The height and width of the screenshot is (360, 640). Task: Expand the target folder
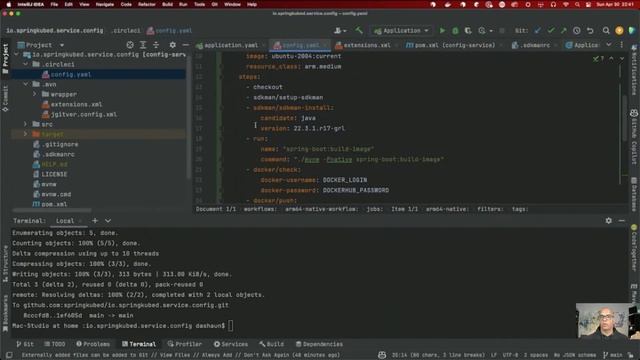26,134
